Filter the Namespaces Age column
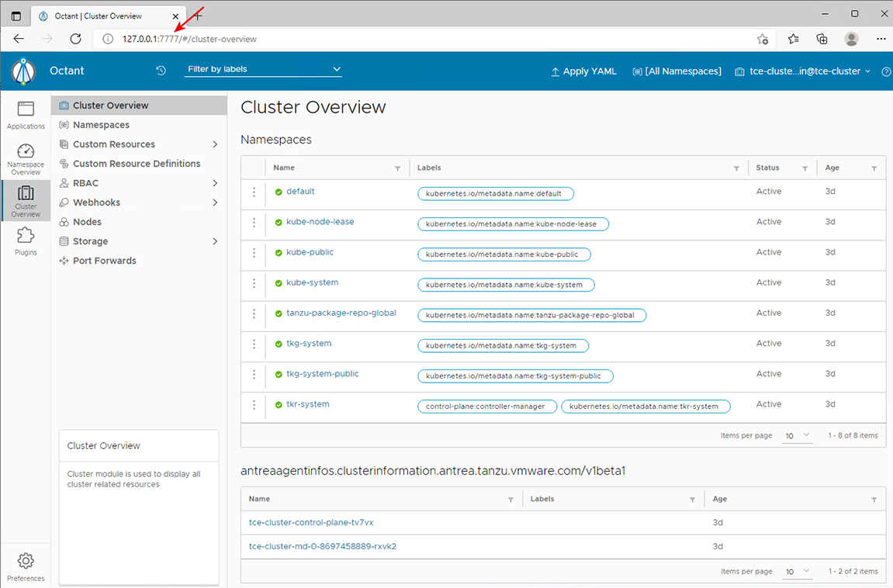893x588 pixels. (x=874, y=168)
